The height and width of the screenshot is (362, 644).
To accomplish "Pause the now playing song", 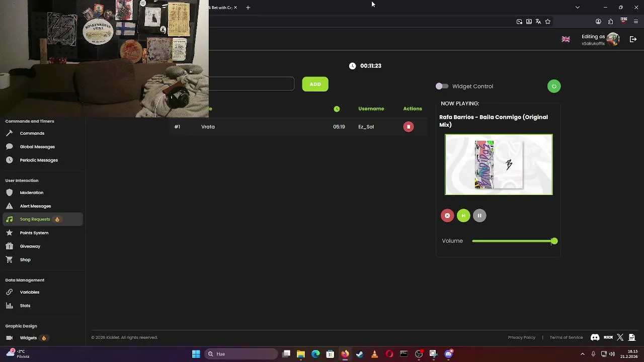I will (x=479, y=216).
